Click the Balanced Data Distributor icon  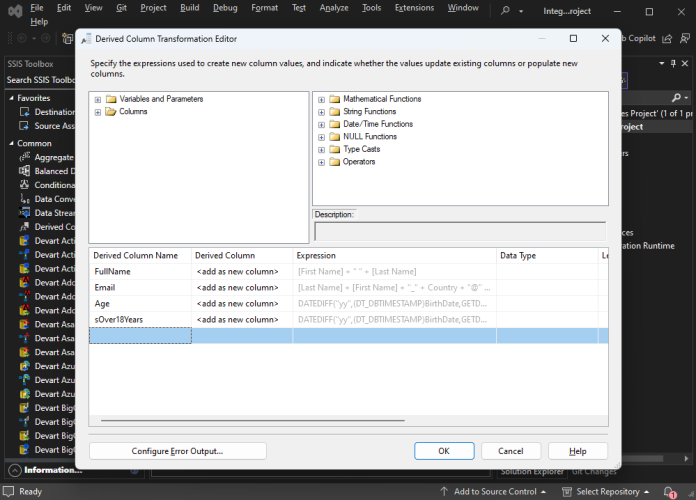[x=24, y=171]
